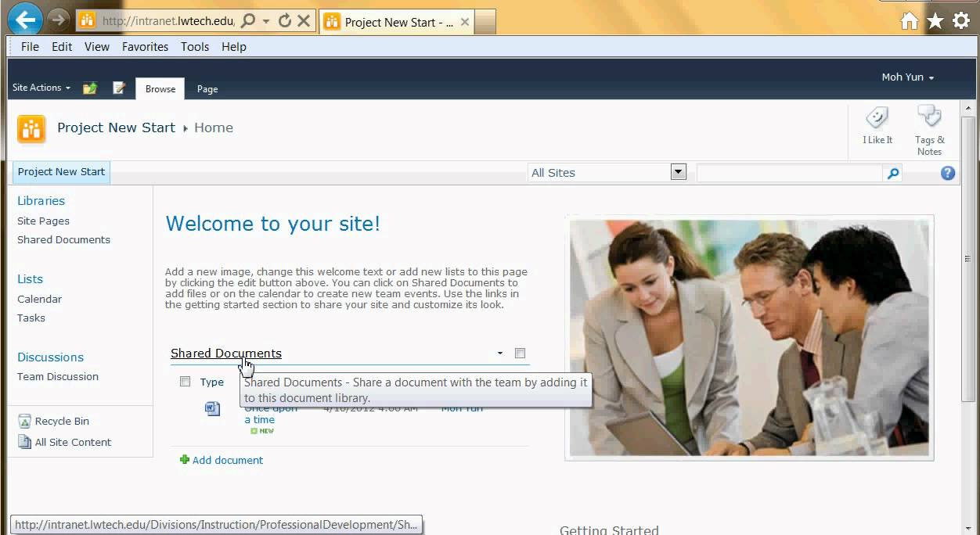Click the green plus Add document icon

[x=185, y=460]
